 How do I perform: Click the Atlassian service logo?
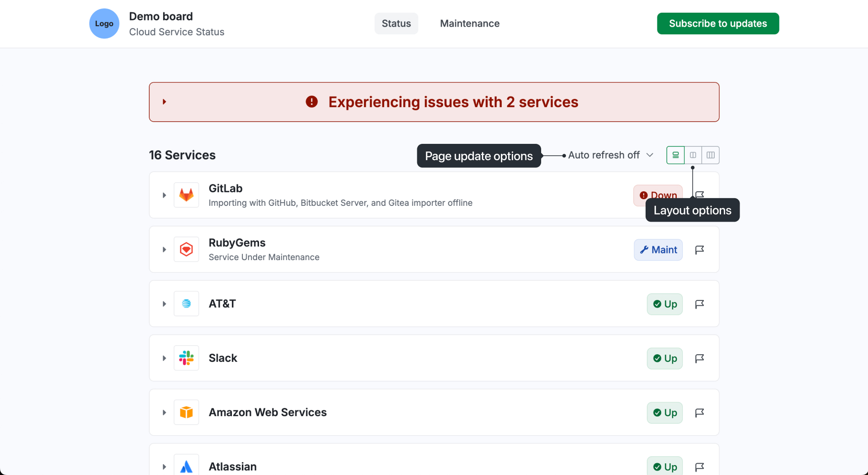(186, 465)
